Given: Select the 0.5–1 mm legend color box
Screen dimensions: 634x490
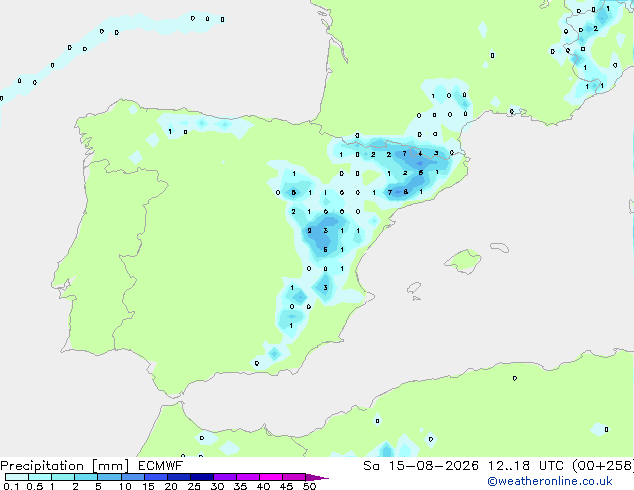Looking at the screenshot, I should (x=40, y=477).
